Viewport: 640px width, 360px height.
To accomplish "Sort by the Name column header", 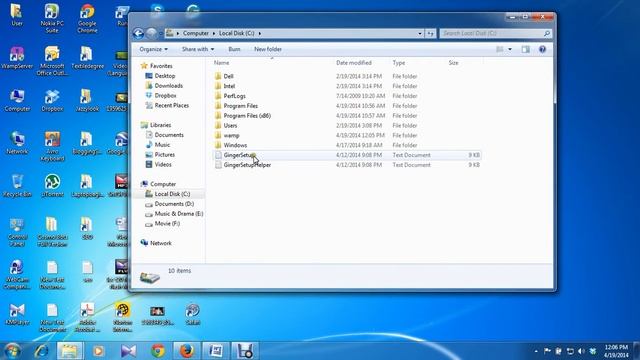I will click(222, 63).
